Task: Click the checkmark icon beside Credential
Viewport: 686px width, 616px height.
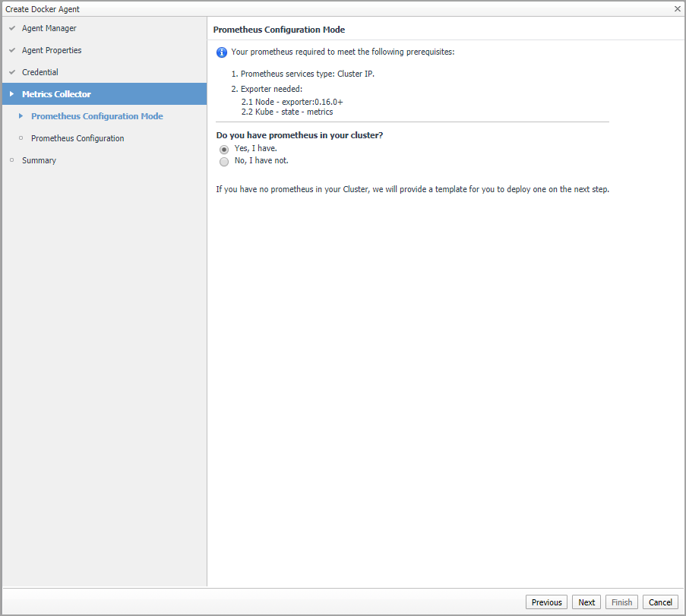Action: [x=12, y=71]
